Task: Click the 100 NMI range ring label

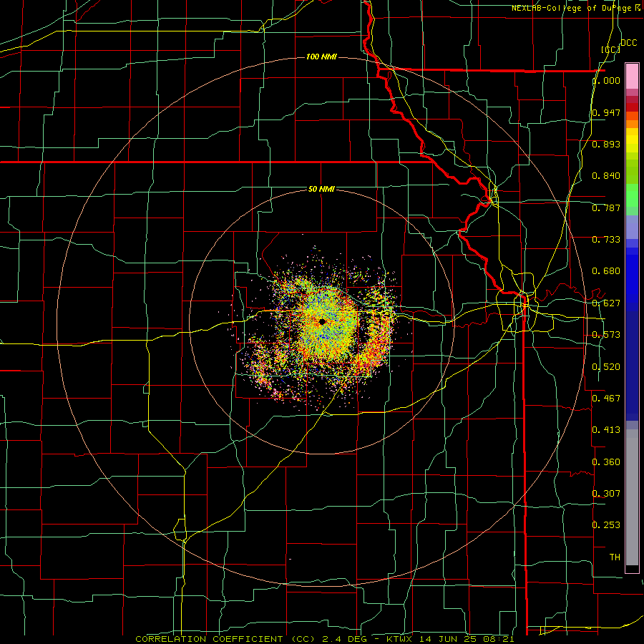Action: (x=321, y=57)
